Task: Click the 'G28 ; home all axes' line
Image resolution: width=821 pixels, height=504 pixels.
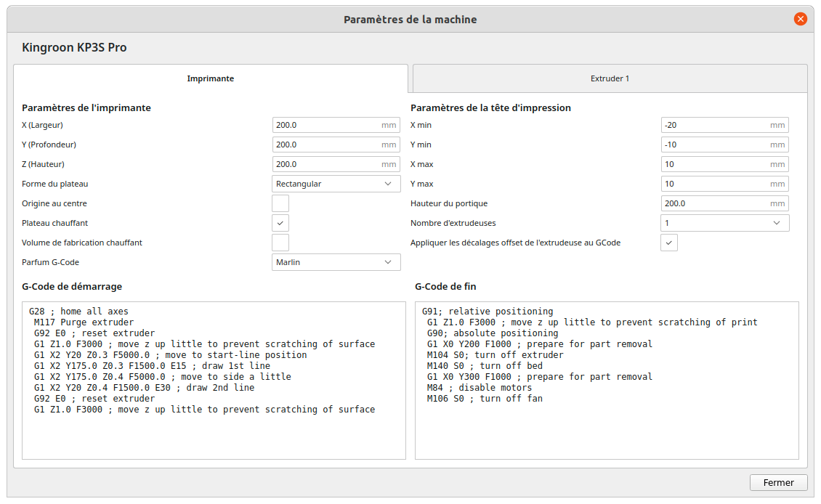Action: click(x=78, y=312)
